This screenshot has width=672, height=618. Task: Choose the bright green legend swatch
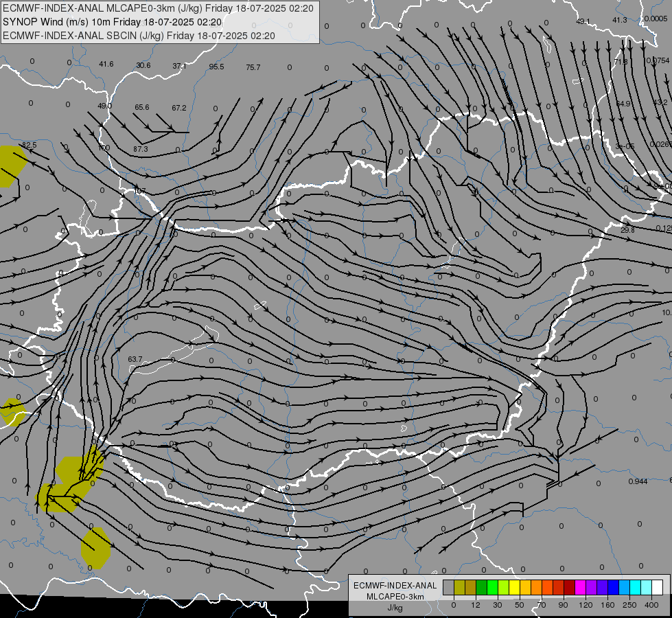492,587
